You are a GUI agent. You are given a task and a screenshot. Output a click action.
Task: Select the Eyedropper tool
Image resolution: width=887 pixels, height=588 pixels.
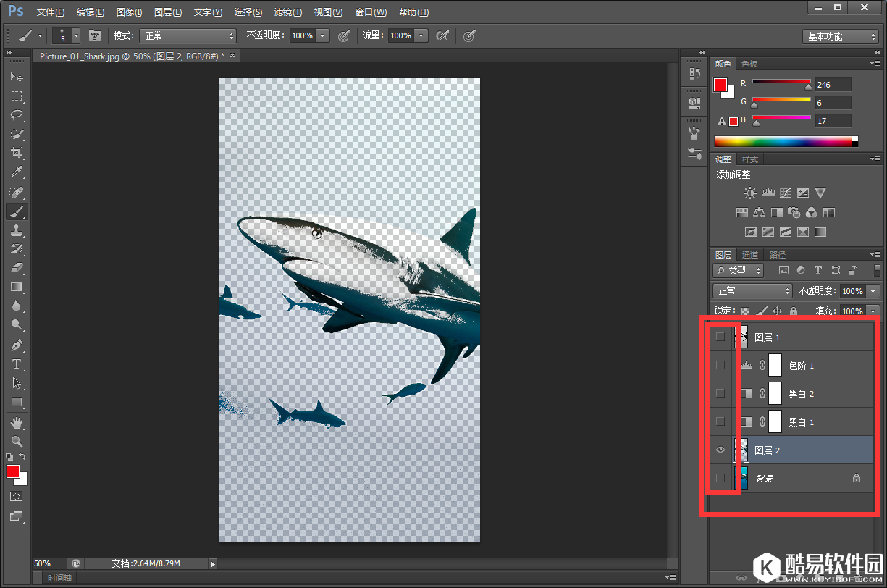(x=16, y=172)
